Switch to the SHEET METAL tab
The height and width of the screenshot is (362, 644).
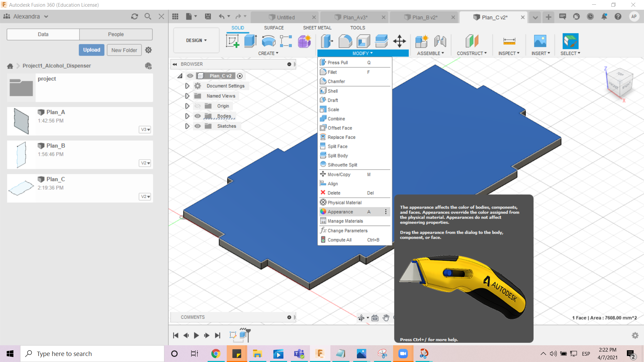click(x=317, y=28)
